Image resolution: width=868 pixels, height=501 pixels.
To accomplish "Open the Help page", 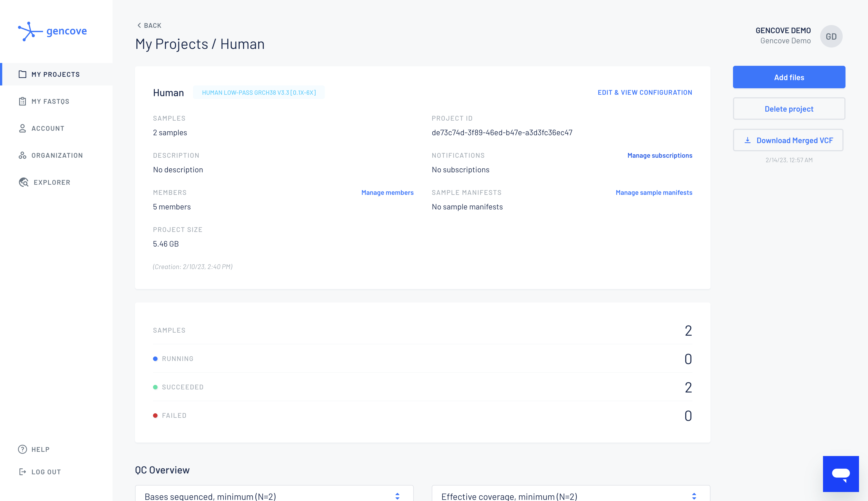I will click(34, 449).
